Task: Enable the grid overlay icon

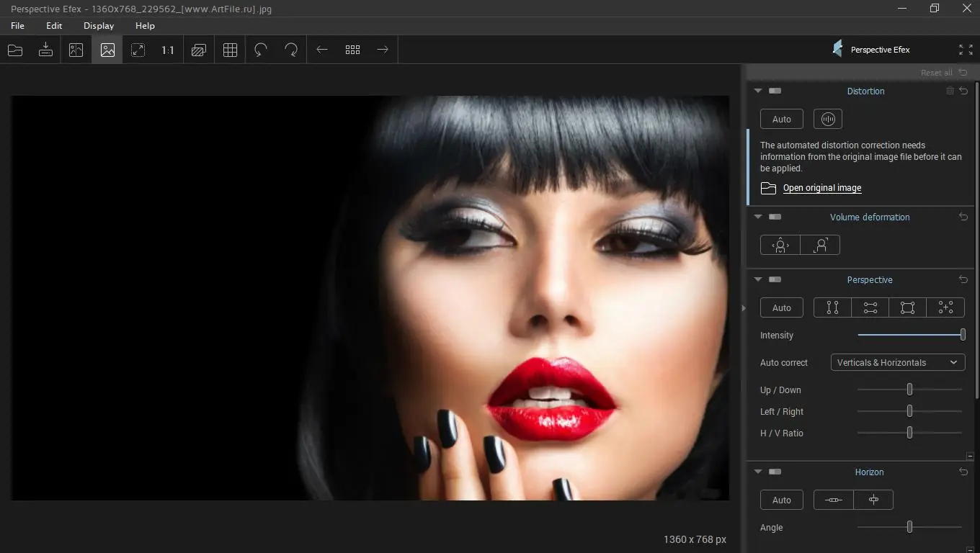Action: pyautogui.click(x=229, y=49)
